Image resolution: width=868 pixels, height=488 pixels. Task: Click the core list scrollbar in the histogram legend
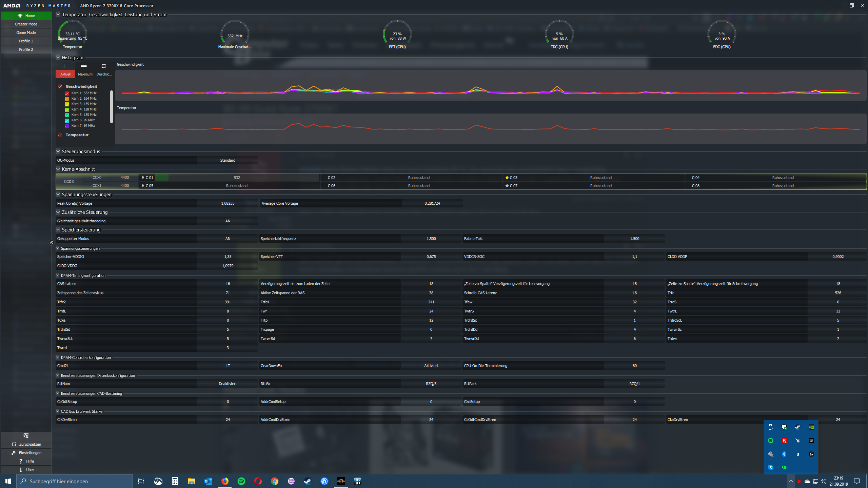point(112,106)
